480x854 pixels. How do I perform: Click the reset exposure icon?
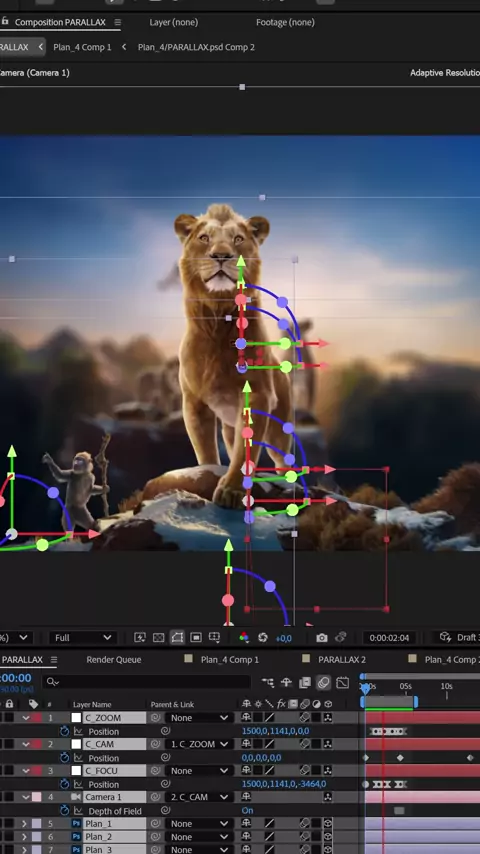[x=263, y=637]
